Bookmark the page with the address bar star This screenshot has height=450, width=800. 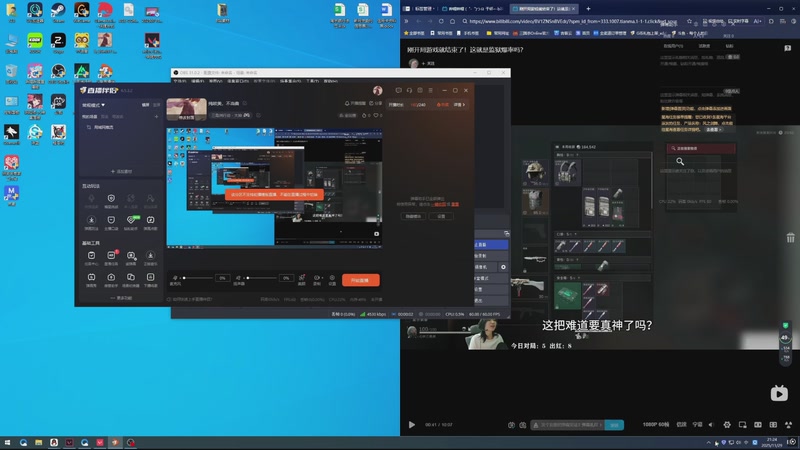click(x=689, y=21)
